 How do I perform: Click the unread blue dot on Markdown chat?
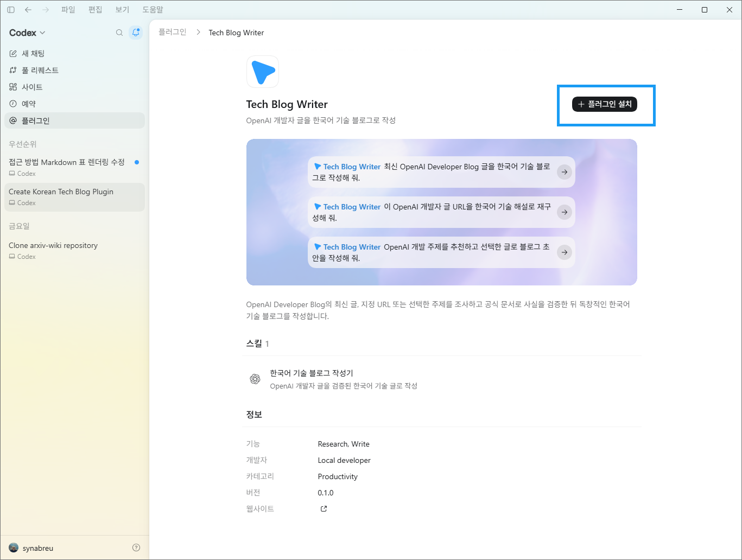tap(137, 162)
